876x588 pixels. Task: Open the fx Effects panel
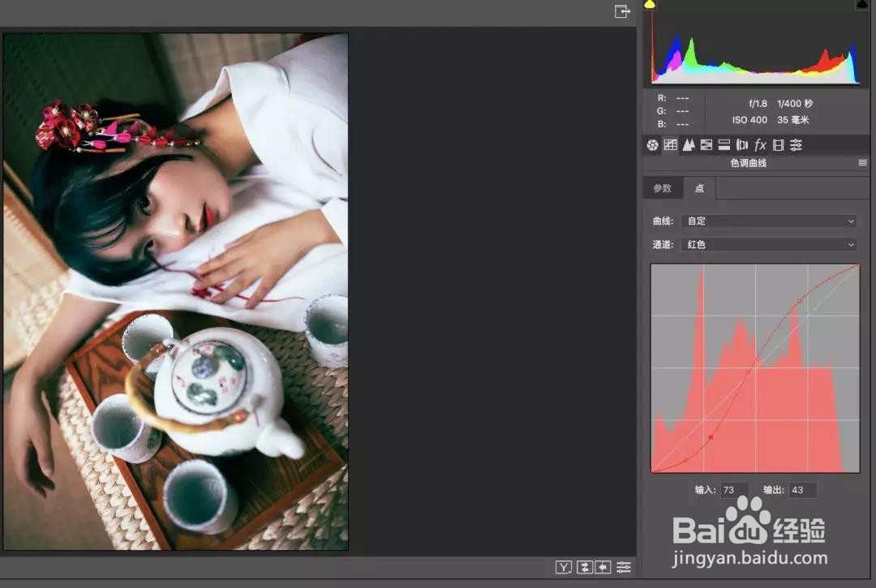pos(760,145)
